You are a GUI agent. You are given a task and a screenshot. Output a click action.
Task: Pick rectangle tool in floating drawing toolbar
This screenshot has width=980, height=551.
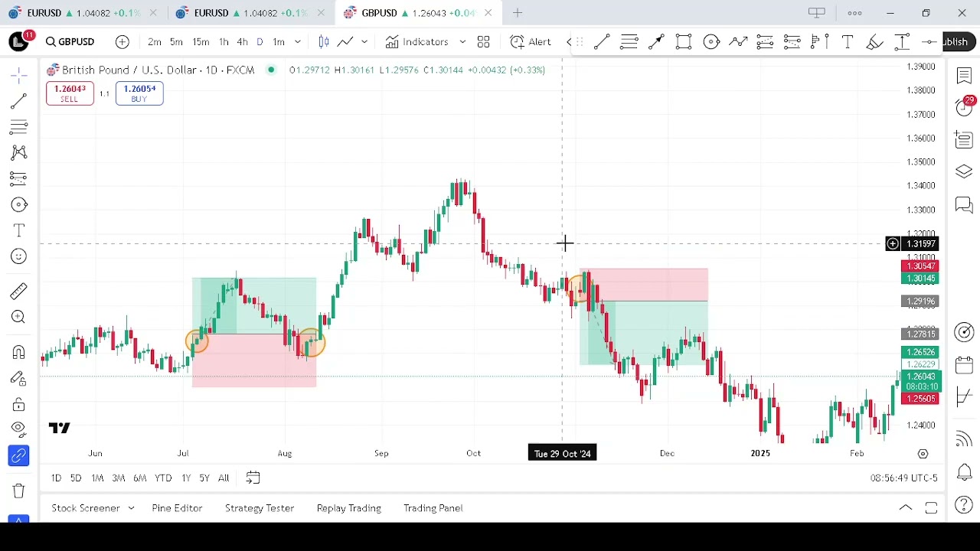click(x=684, y=42)
